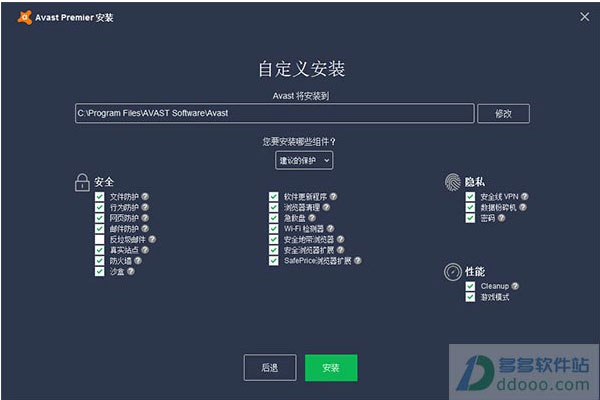Click the help icon next to 邮件防护
Image resolution: width=600 pixels, height=400 pixels.
(145, 229)
